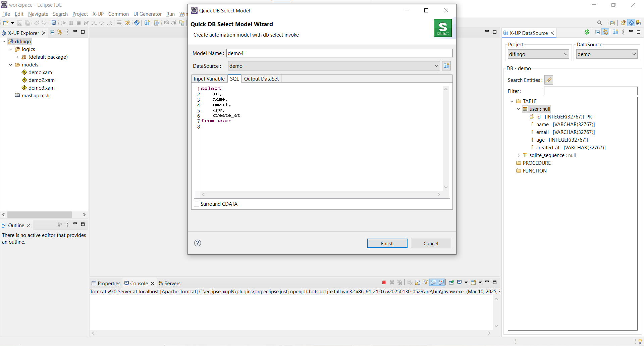Open the Project difingo dropdown

pos(566,54)
